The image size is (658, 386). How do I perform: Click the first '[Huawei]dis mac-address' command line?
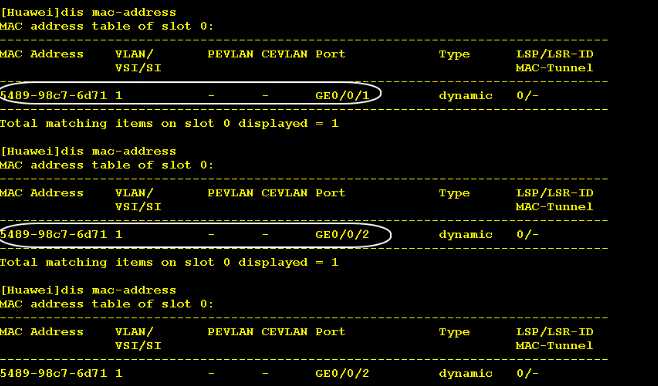(88, 13)
